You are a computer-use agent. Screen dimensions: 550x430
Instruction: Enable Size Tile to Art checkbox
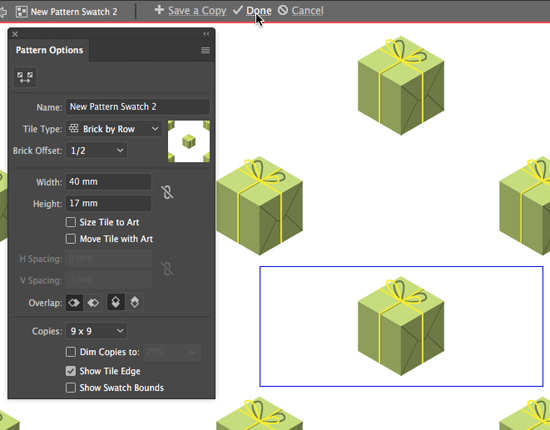(71, 222)
